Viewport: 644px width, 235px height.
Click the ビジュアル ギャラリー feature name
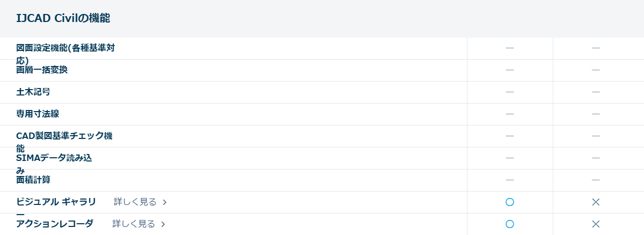pos(56,202)
